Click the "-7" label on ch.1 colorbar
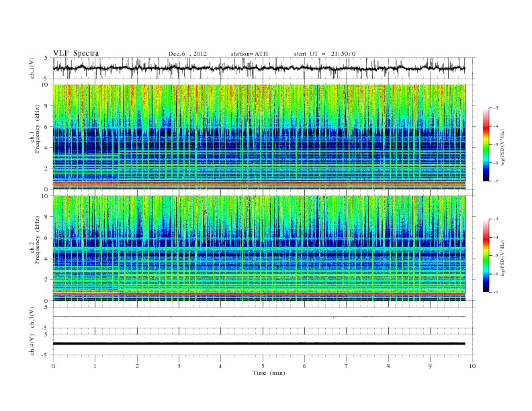The height and width of the screenshot is (411, 532). [495, 181]
